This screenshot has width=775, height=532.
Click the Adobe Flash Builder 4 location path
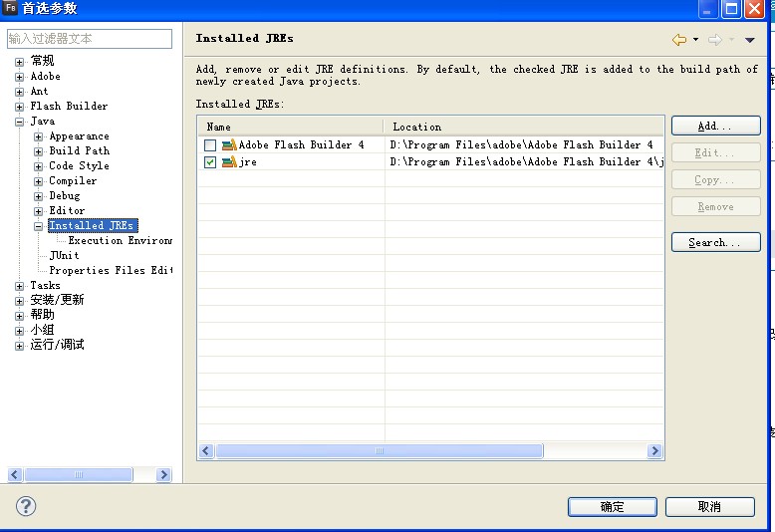521,144
